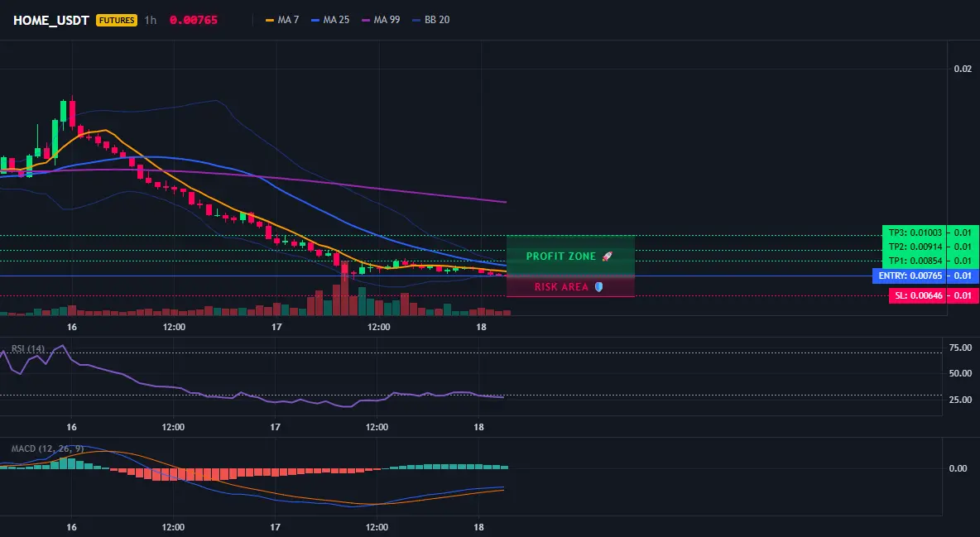980x537 pixels.
Task: Click the HOME_USDT symbol name
Action: coord(51,20)
